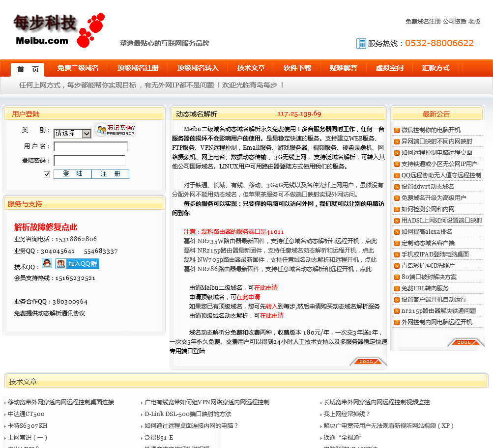Open the 免费二级域名 menu item
This screenshot has width=493, height=448.
[78, 68]
